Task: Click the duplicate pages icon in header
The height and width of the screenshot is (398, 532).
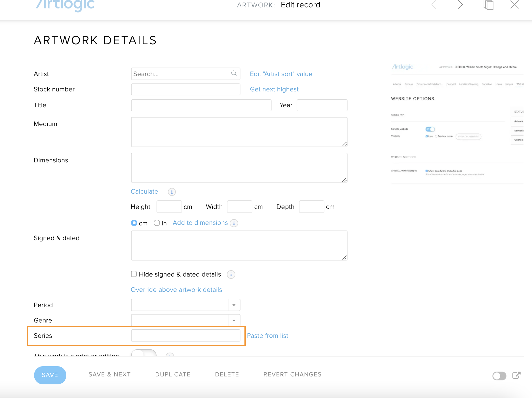Action: coord(488,5)
